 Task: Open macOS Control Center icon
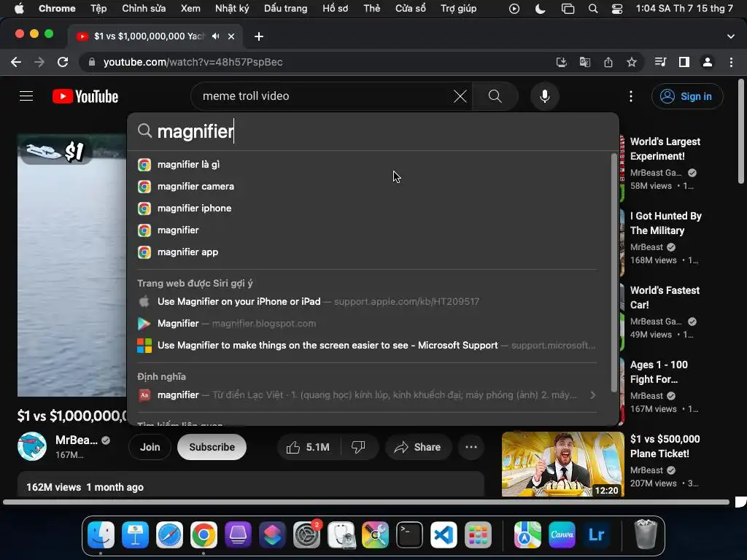[617, 9]
